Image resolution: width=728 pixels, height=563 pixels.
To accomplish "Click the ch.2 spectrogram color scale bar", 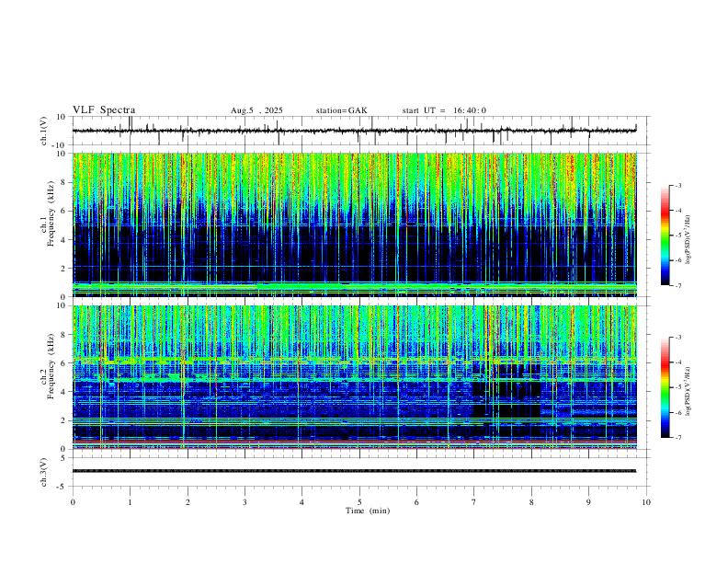I will (665, 387).
